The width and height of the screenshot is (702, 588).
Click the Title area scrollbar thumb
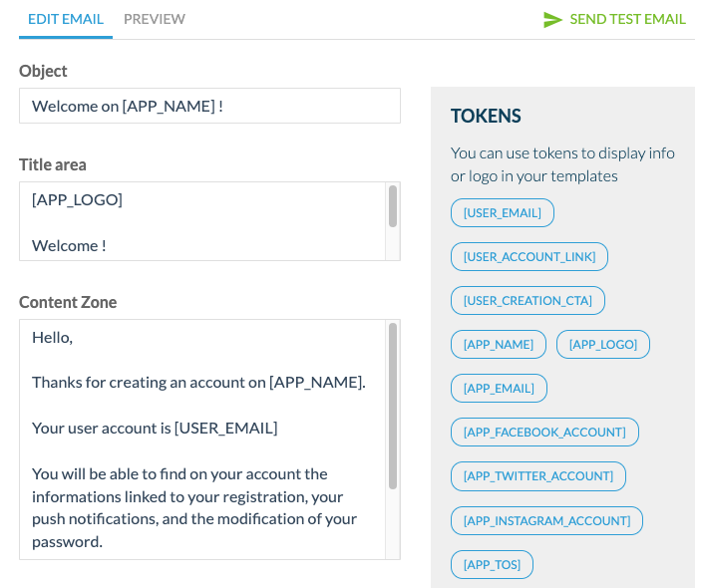(393, 206)
